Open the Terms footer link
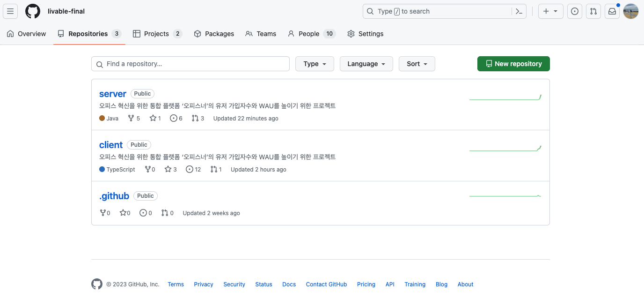This screenshot has width=644, height=299. (x=176, y=284)
